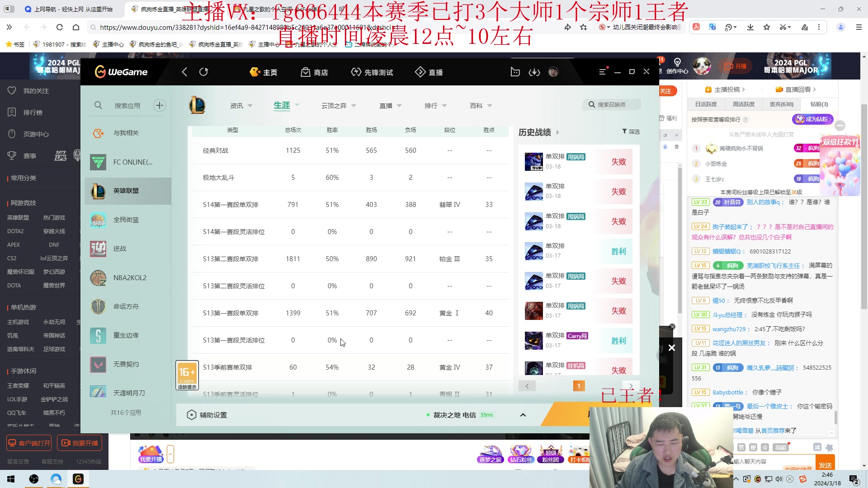Image resolution: width=868 pixels, height=488 pixels.
Task: Click 客户端打开 button
Action: 29,443
